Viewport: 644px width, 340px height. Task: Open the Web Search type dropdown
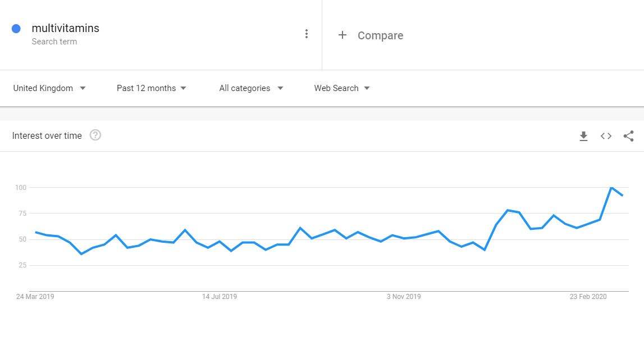click(342, 88)
